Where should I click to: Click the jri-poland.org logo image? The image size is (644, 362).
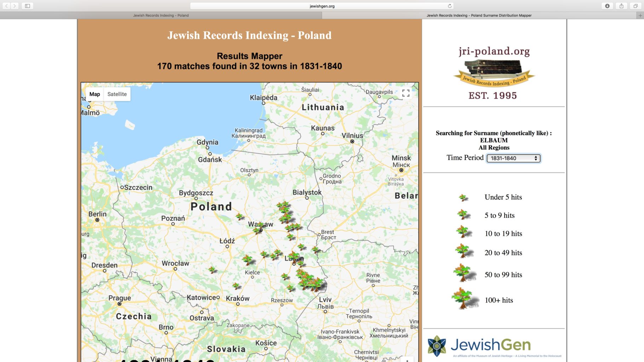point(494,73)
